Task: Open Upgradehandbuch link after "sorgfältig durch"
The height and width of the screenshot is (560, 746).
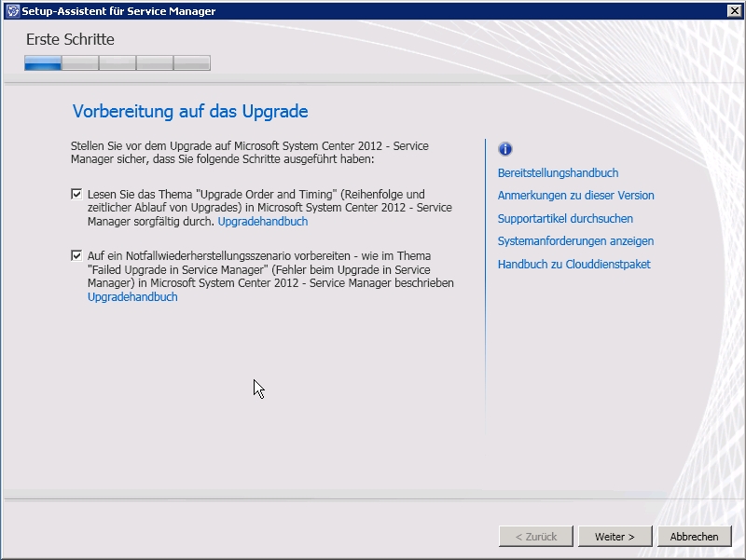Action: tap(262, 222)
